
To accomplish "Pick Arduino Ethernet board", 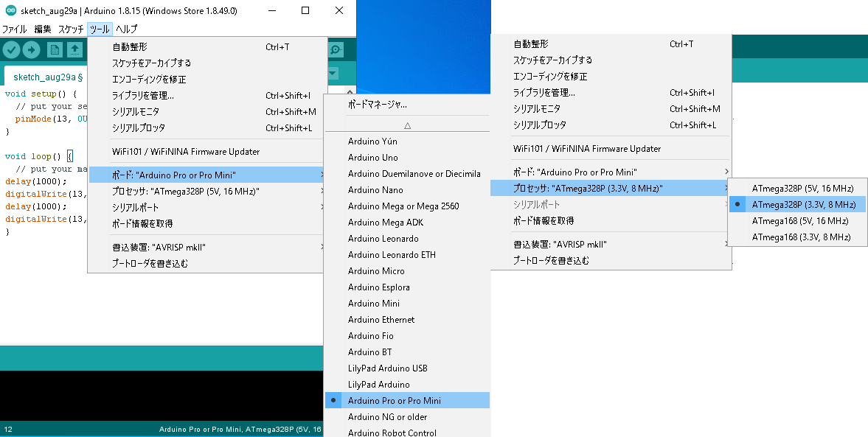I will (x=407, y=319).
